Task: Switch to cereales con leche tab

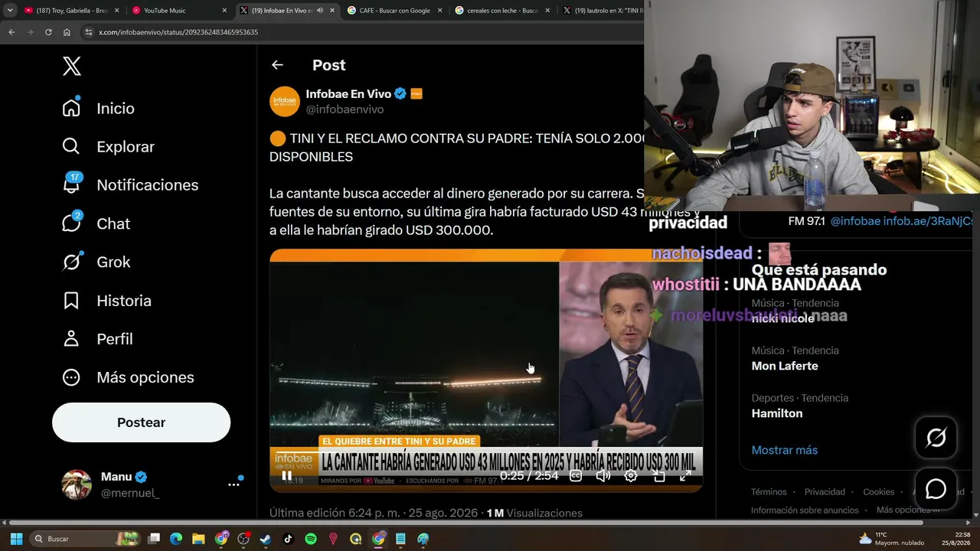Action: tap(502, 11)
